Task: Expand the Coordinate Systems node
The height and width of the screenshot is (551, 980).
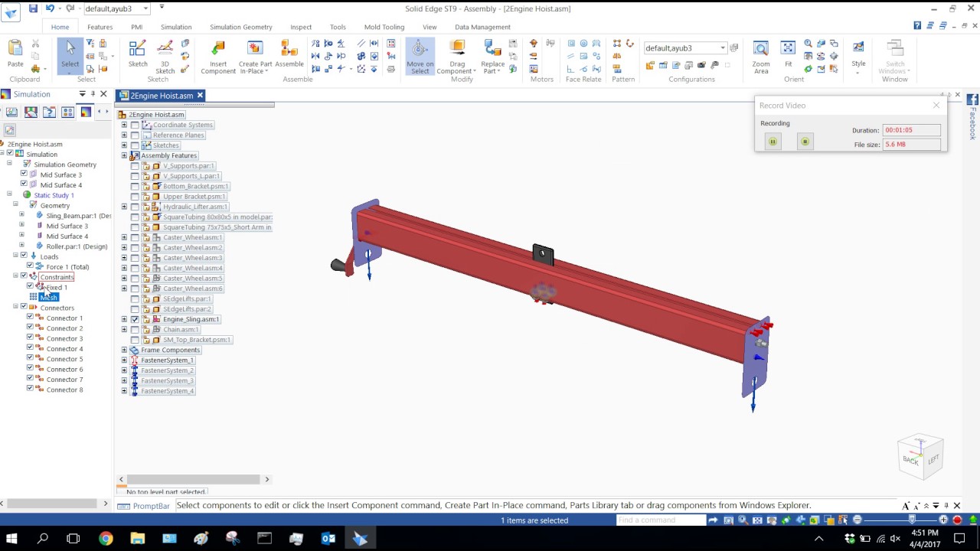Action: click(124, 125)
